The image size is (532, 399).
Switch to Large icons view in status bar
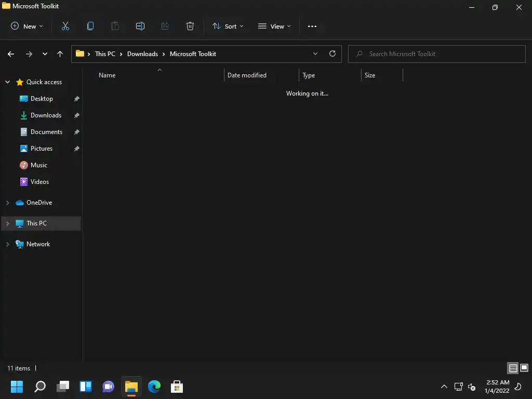tap(524, 368)
